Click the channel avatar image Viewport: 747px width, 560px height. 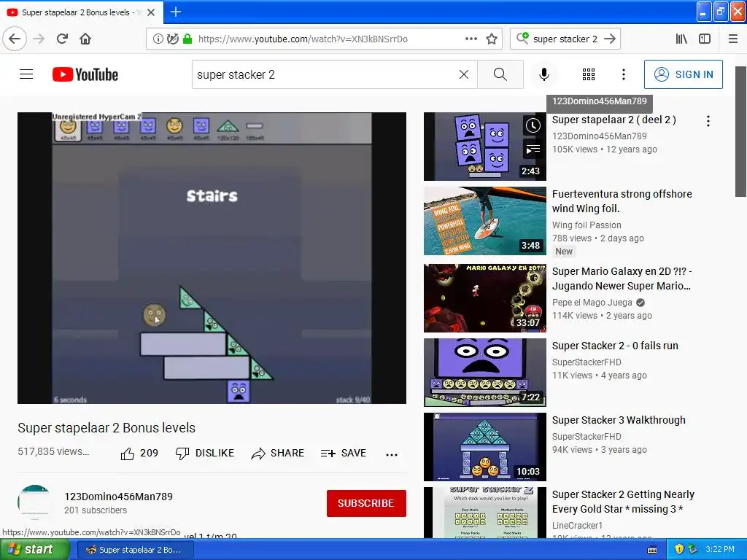point(35,502)
